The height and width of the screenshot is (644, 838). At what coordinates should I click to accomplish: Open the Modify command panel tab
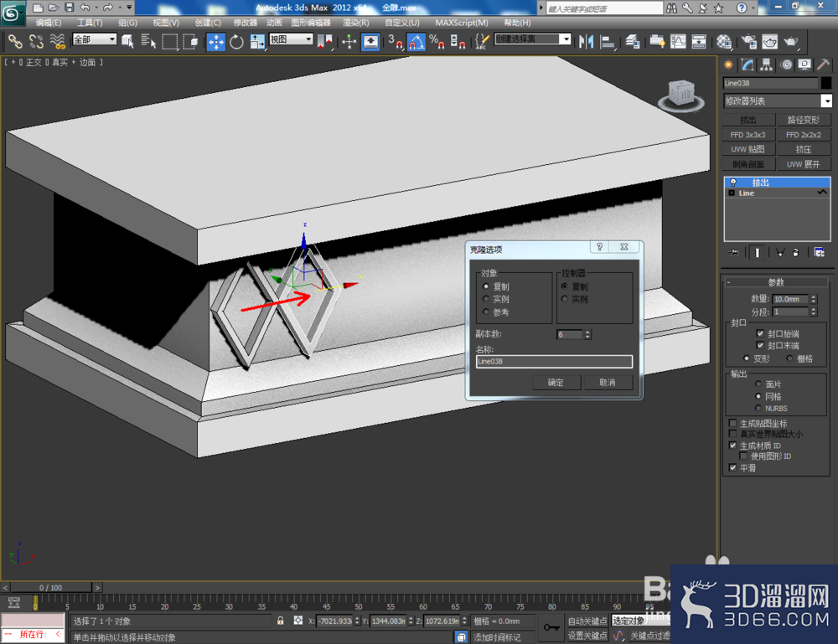[747, 65]
